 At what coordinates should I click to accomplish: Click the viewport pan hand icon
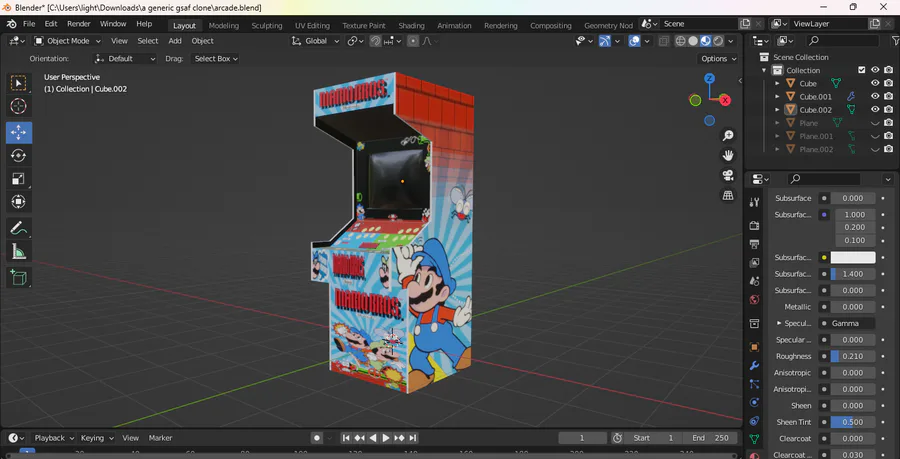pyautogui.click(x=728, y=155)
